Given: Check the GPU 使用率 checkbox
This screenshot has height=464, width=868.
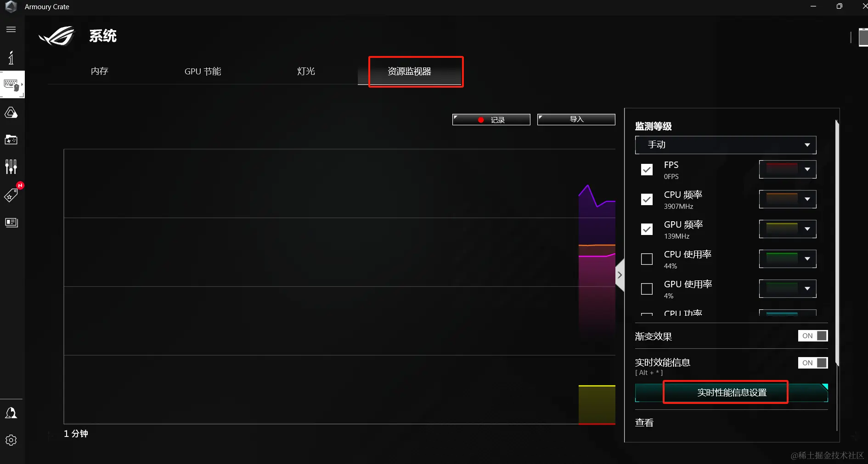Looking at the screenshot, I should click(x=647, y=289).
